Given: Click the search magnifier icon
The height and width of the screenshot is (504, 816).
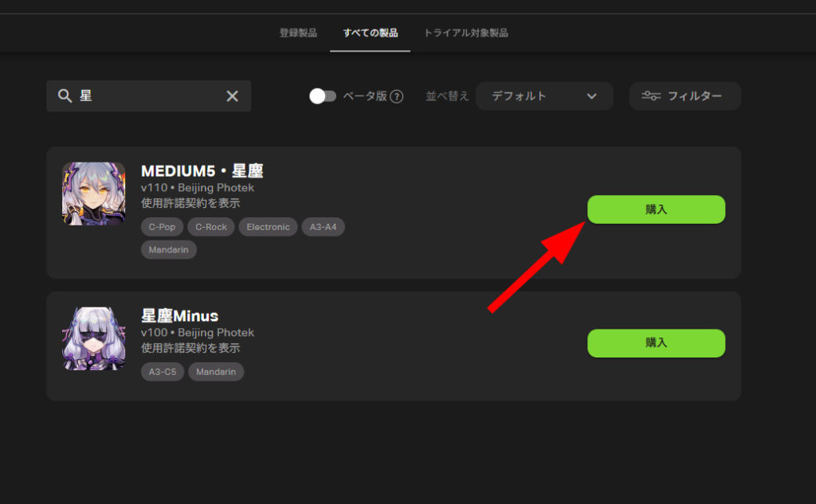Looking at the screenshot, I should click(x=65, y=96).
